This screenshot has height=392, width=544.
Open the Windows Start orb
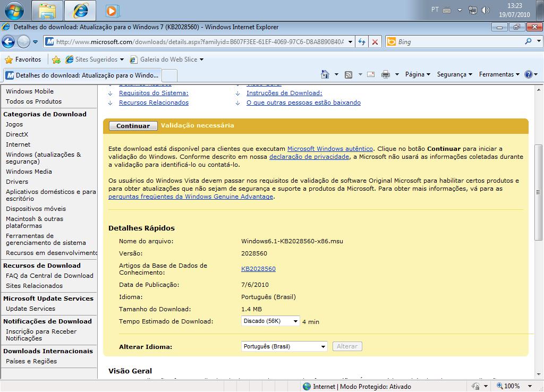(x=14, y=10)
